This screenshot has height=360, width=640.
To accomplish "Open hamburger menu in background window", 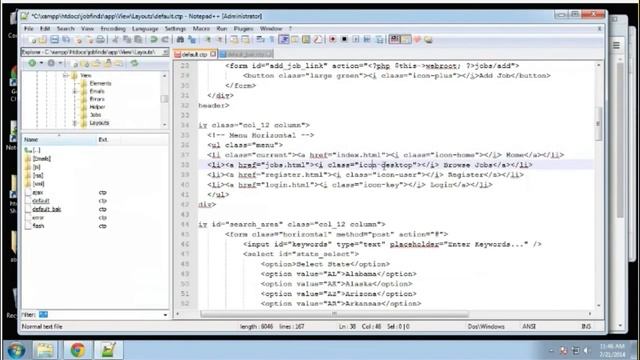I will 616,45.
